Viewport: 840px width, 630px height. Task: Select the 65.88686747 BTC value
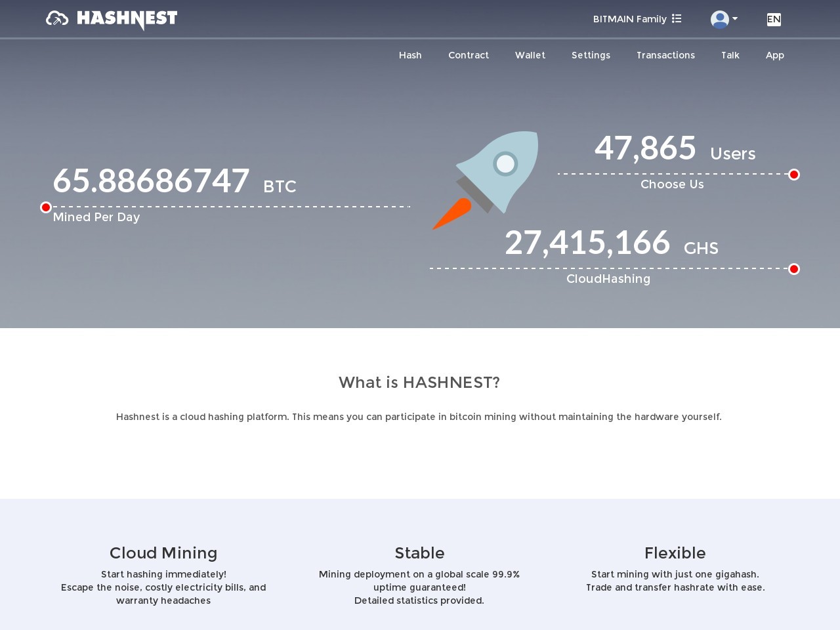click(175, 181)
